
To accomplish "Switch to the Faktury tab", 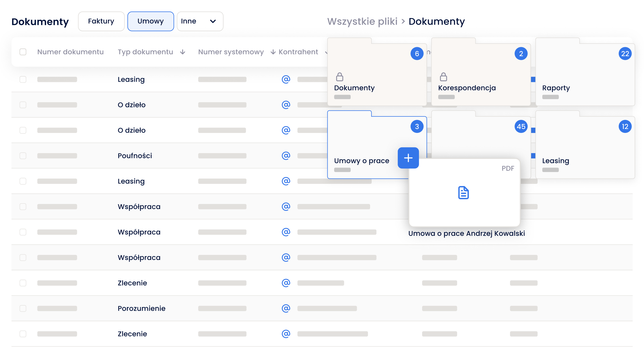I will pyautogui.click(x=101, y=21).
